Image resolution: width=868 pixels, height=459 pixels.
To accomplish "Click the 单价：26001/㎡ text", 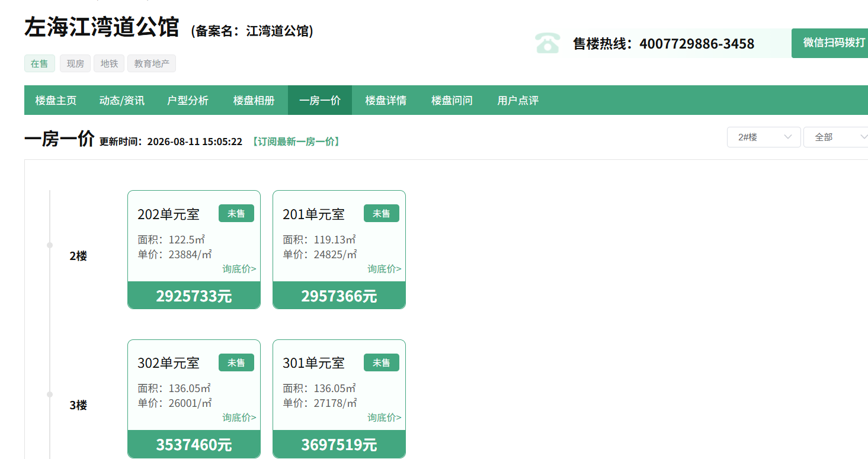I will coord(175,403).
